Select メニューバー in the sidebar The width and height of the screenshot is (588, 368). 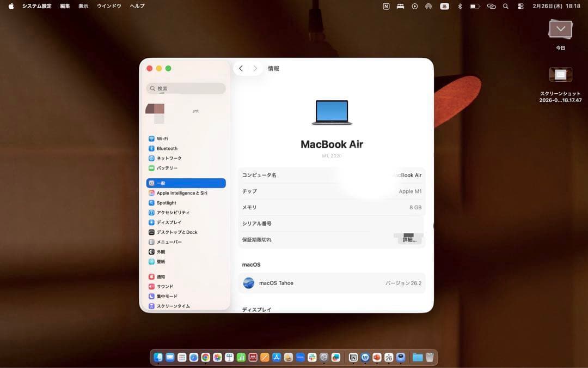tap(186, 242)
